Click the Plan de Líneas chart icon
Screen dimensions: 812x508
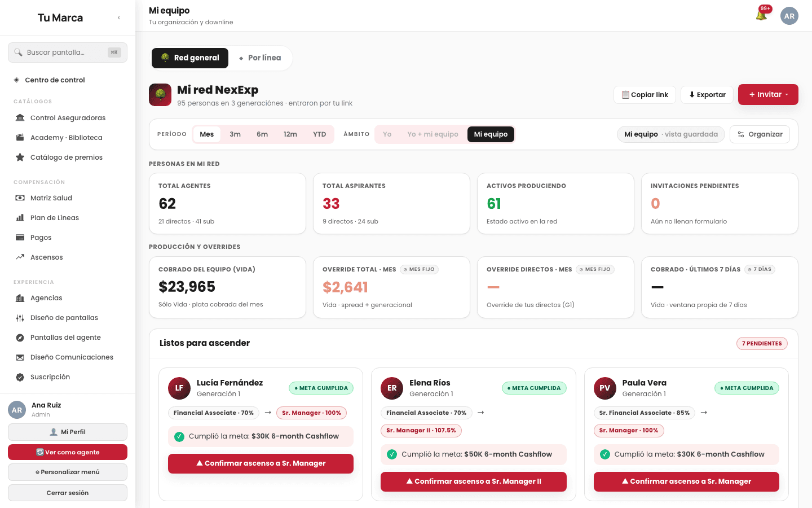20,218
